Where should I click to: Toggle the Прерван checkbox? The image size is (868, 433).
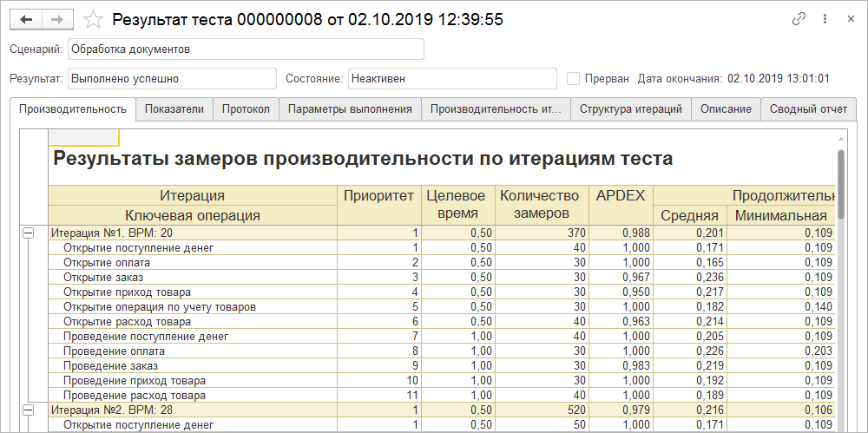coord(573,78)
